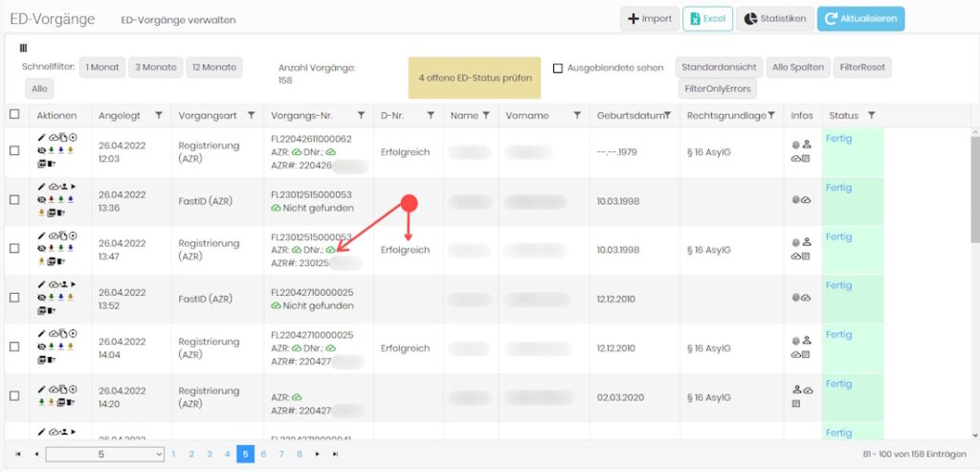Viewport: 980px width, 472px height.
Task: Enable 'Ausgeblendete sehen' checkbox
Action: [x=558, y=68]
